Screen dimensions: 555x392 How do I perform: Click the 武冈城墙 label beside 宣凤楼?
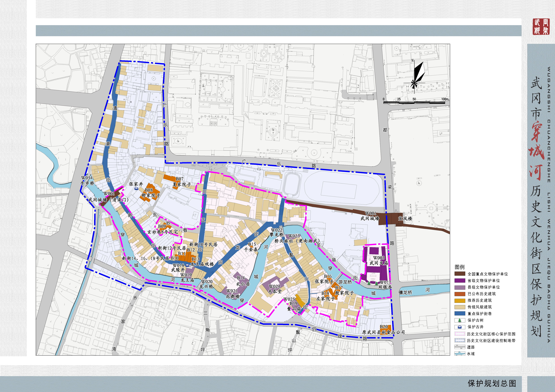pyautogui.click(x=370, y=218)
